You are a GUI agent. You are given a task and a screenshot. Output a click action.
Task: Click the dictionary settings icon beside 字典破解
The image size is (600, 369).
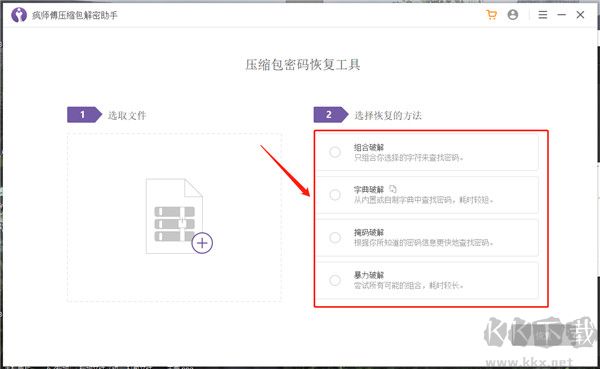tap(393, 189)
